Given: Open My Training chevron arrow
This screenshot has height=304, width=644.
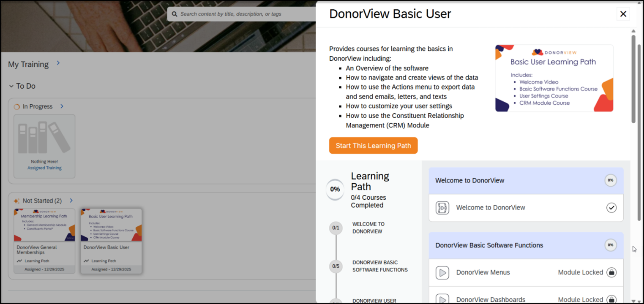Looking at the screenshot, I should [58, 63].
